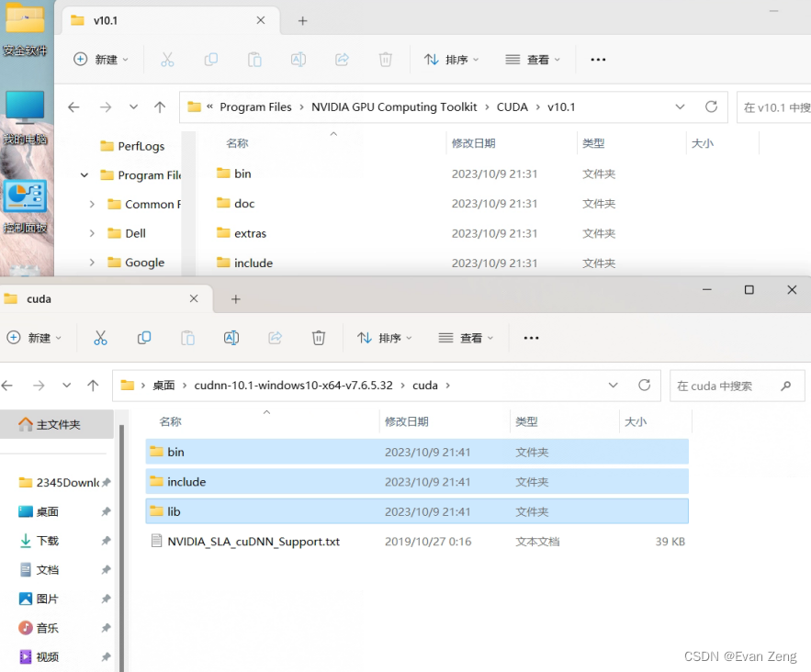Image resolution: width=811 pixels, height=672 pixels.
Task: Open the 新建 dropdown in the cuda window
Action: coord(34,338)
